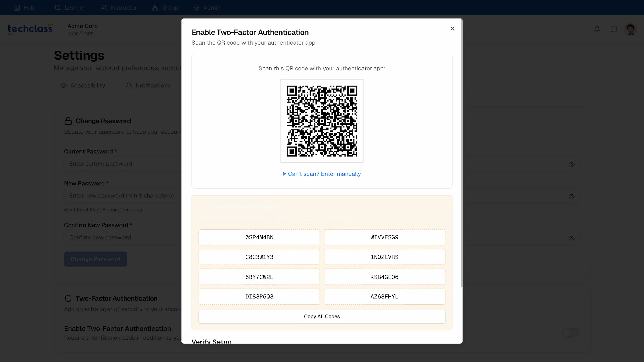Reveal the new password with the eye icon
Image resolution: width=644 pixels, height=362 pixels.
(x=571, y=196)
